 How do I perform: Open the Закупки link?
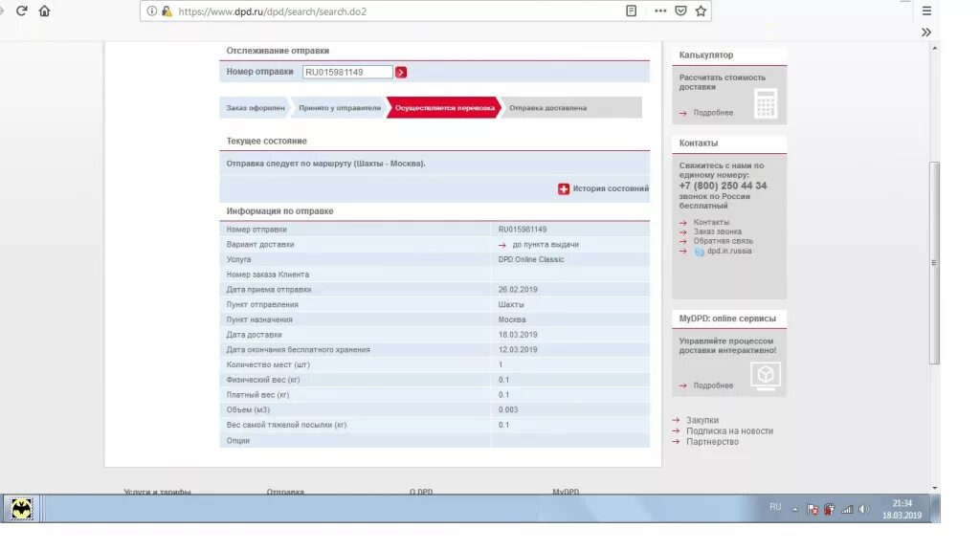[702, 420]
